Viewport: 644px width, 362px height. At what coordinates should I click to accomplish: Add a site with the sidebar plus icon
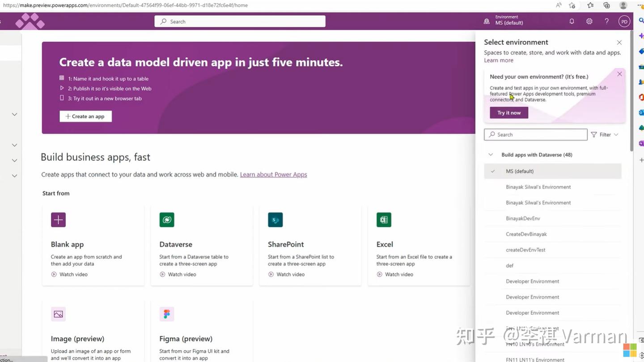point(641,160)
